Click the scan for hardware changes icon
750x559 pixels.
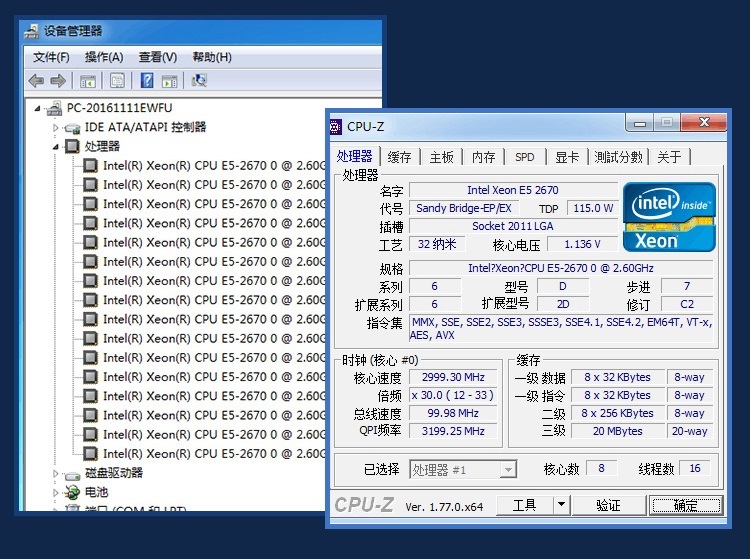(199, 80)
